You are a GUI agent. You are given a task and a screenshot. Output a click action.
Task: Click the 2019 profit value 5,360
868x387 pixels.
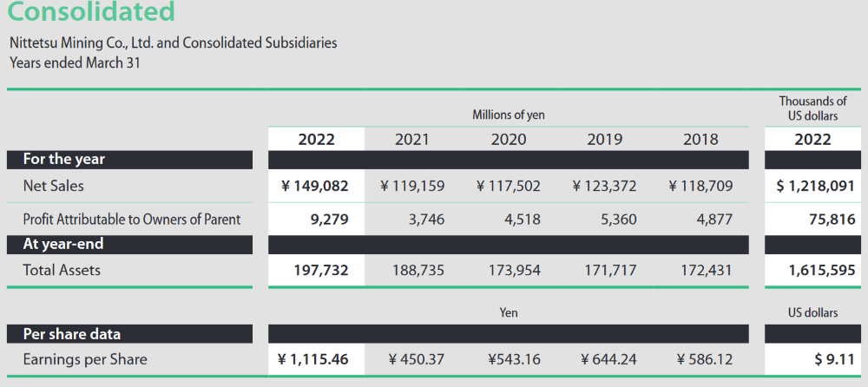[618, 220]
